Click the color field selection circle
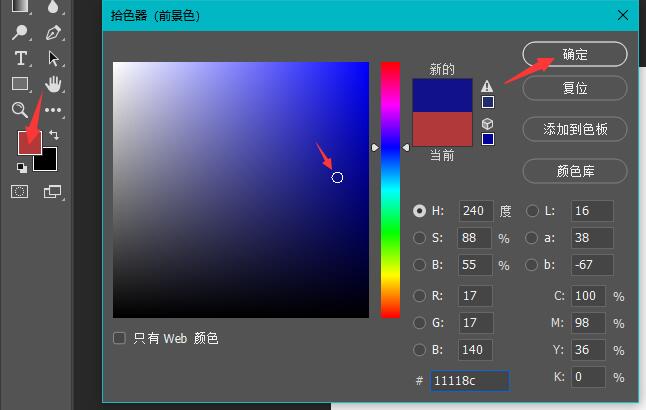 337,178
